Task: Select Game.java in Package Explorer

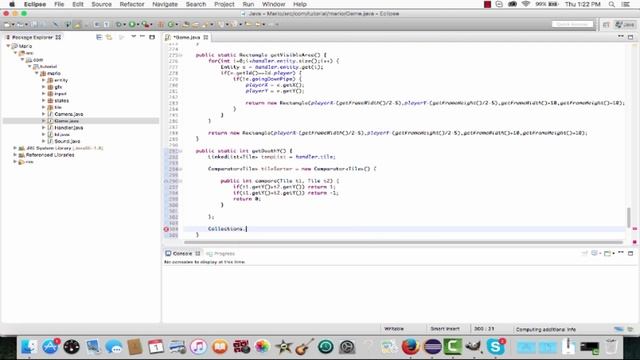Action: [x=67, y=121]
